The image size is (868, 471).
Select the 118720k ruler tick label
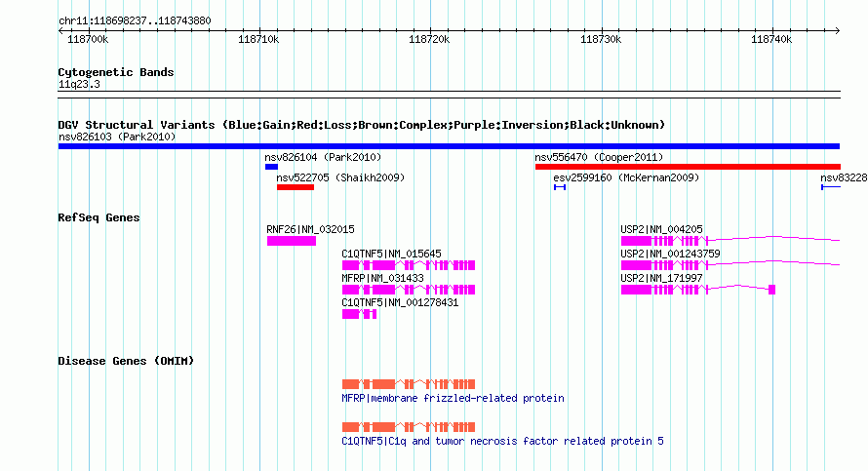point(429,40)
